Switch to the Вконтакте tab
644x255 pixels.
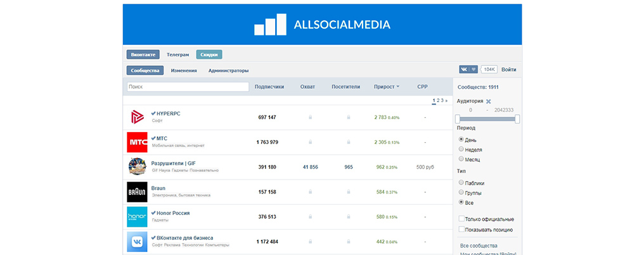(x=143, y=55)
